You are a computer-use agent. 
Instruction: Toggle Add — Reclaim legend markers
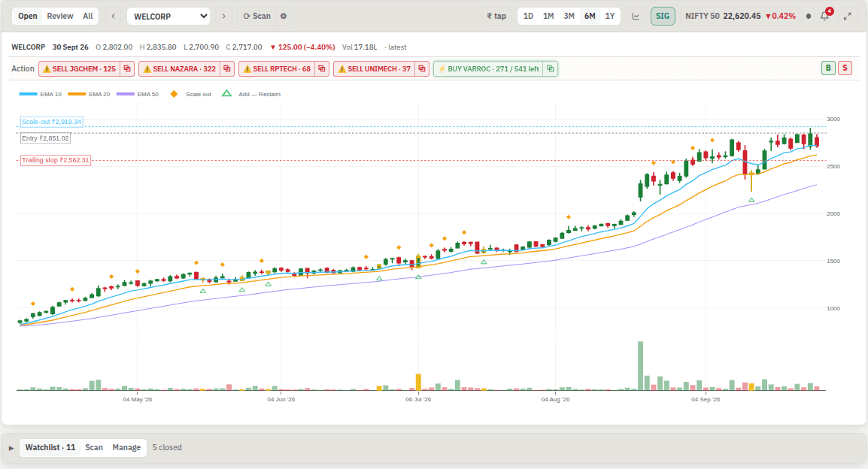[251, 94]
